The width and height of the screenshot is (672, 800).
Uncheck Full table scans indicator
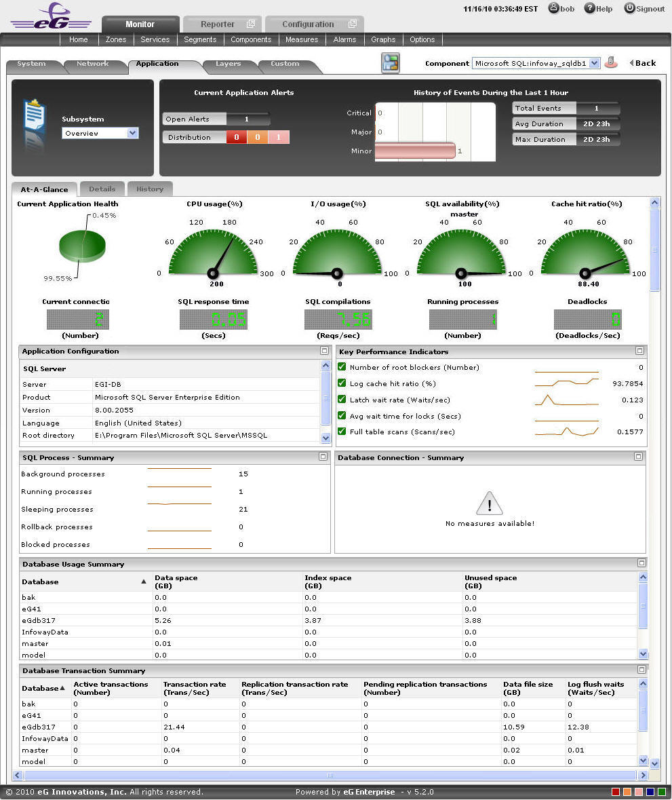pyautogui.click(x=342, y=432)
